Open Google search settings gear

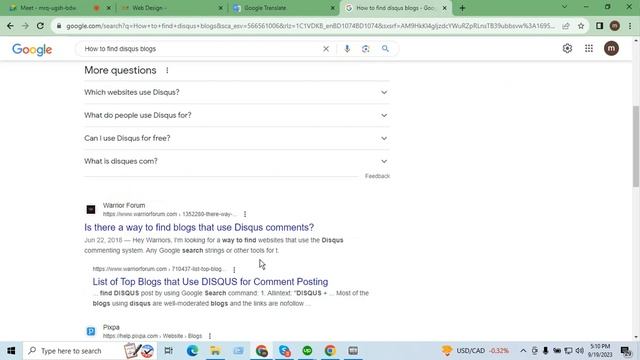pos(567,49)
